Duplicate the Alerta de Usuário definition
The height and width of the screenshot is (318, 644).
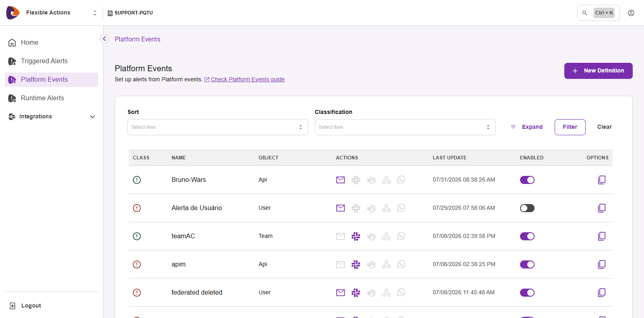click(x=602, y=208)
